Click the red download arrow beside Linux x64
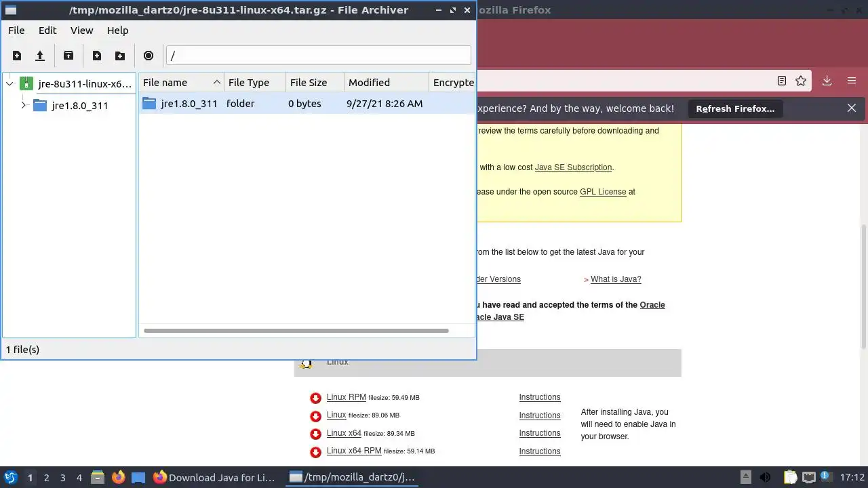Image resolution: width=868 pixels, height=488 pixels. [315, 434]
